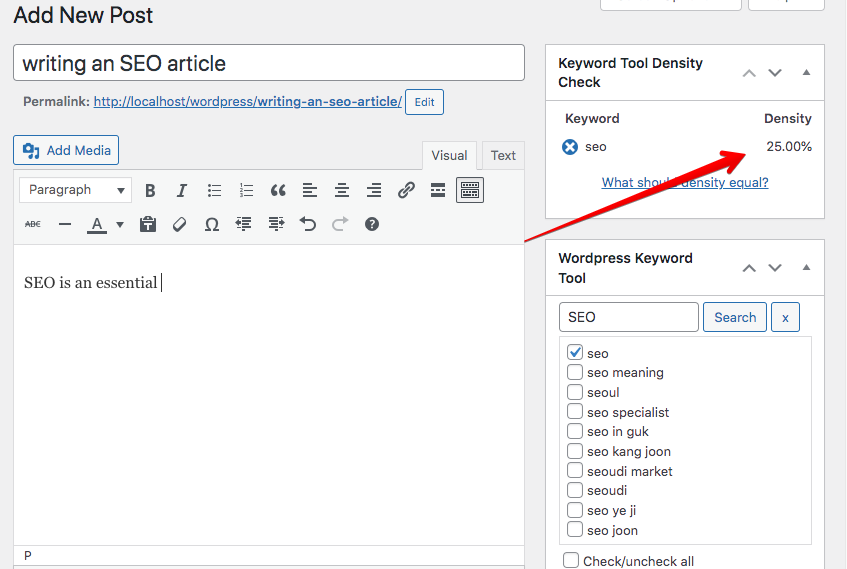The width and height of the screenshot is (847, 569).
Task: Enable the Check/uncheck all checkbox
Action: (571, 561)
